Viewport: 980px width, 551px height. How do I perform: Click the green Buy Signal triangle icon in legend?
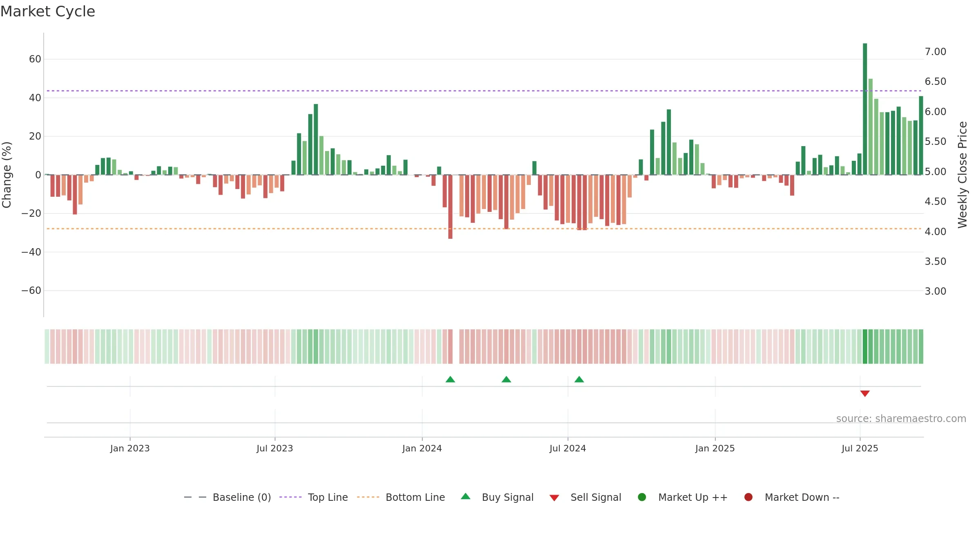coord(465,496)
